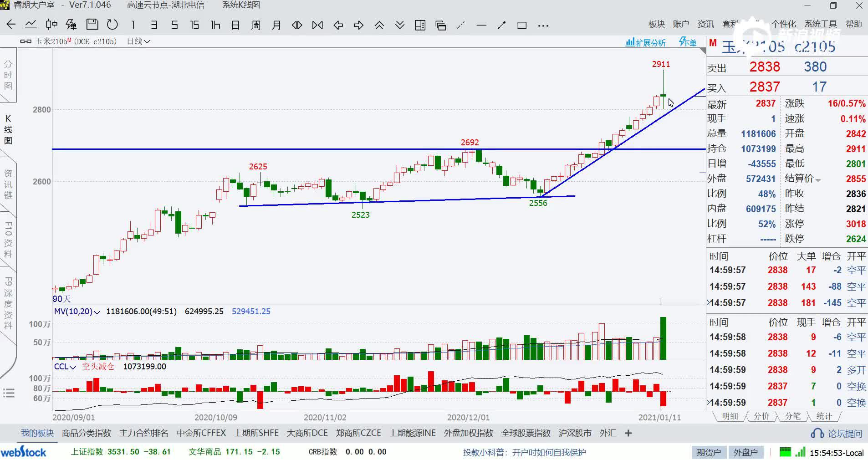Select the weekly (周) period button
The image size is (868, 460).
(256, 25)
